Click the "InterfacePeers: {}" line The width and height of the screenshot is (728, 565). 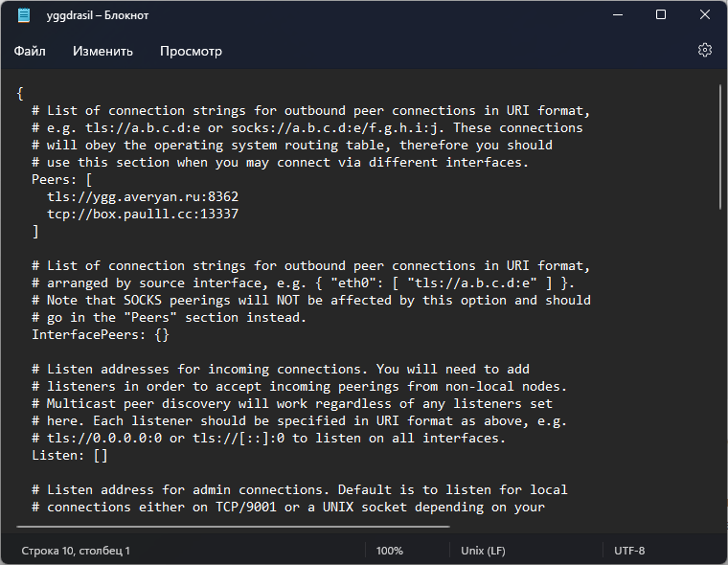[101, 335]
